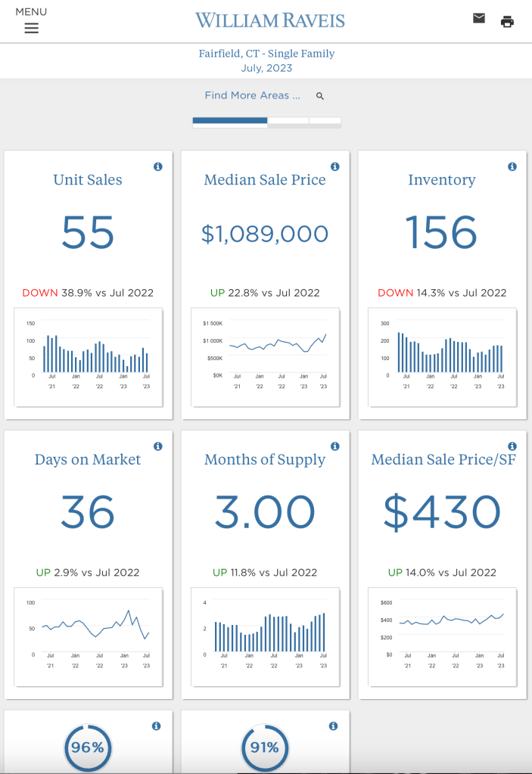532x774 pixels.
Task: Click the search magnifier icon
Action: pos(320,96)
